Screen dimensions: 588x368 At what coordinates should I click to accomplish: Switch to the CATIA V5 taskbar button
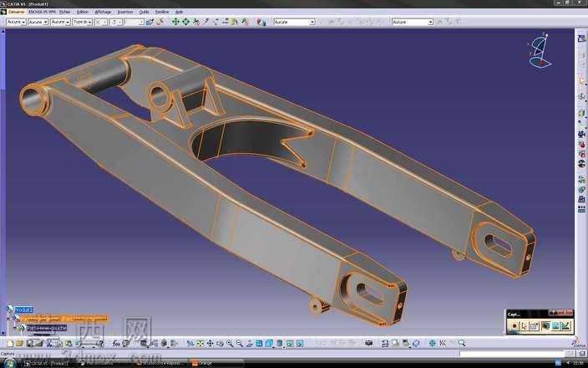(48, 364)
